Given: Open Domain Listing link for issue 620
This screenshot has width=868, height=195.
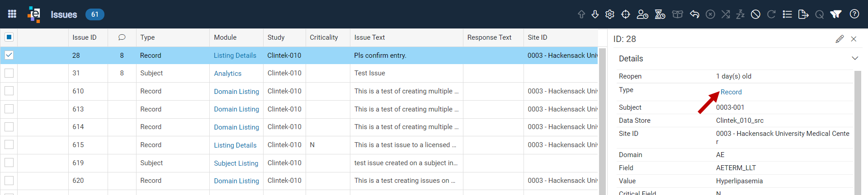Looking at the screenshot, I should tap(236, 181).
